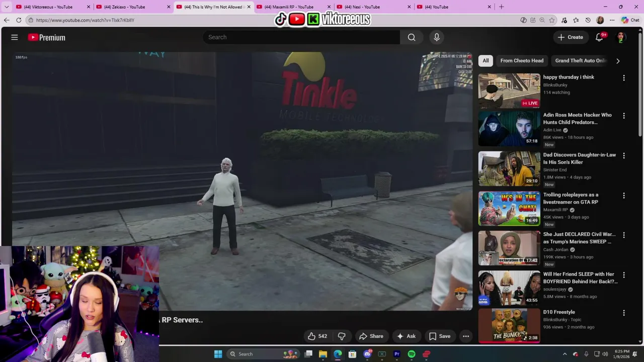The width and height of the screenshot is (644, 362).
Task: Open options for Trolling roleplayers video
Action: 624,196
